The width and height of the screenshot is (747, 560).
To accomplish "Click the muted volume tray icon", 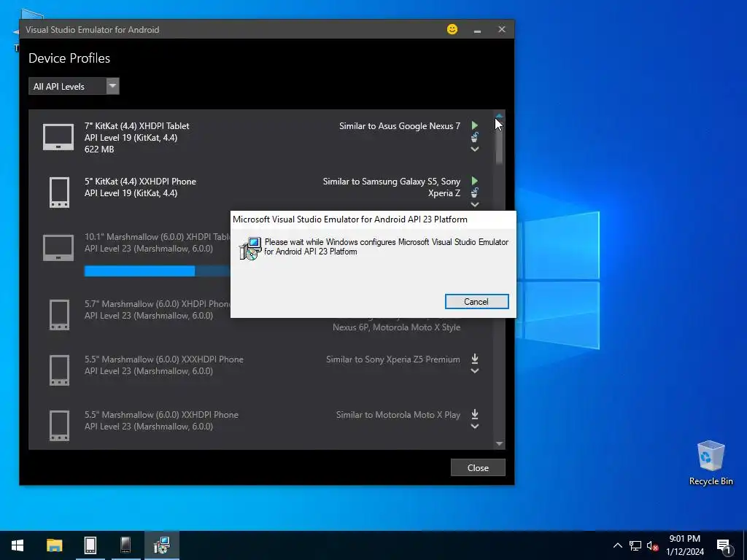I will pyautogui.click(x=652, y=545).
